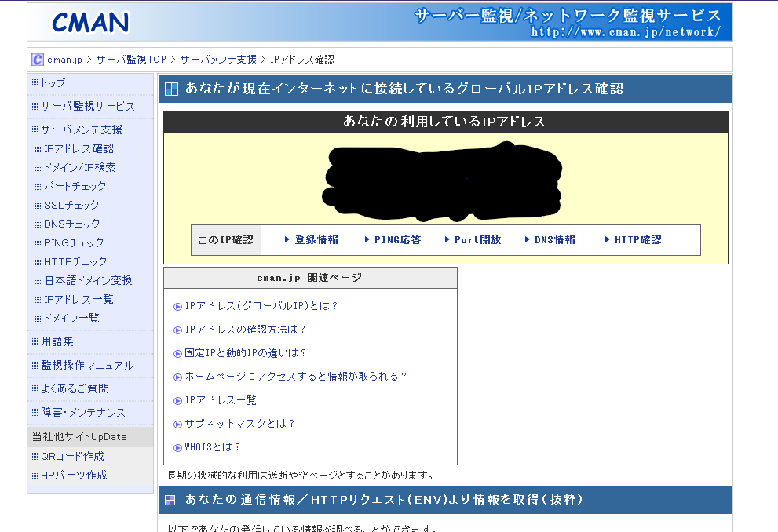Open よくあるご質問 in sidebar

click(75, 388)
